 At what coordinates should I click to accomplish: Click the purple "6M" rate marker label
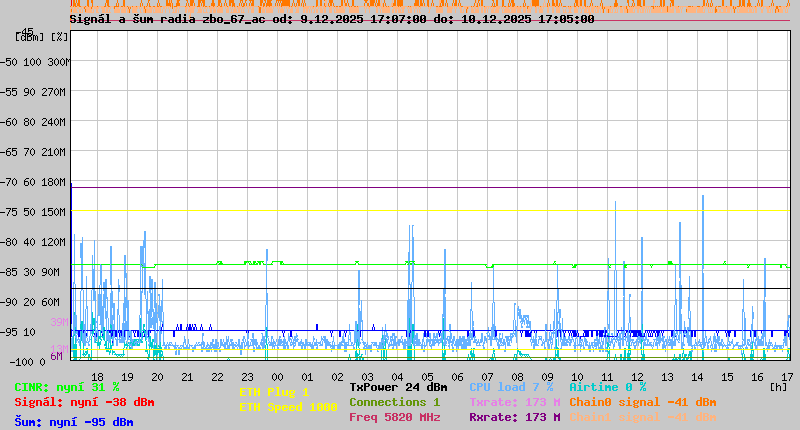tap(56, 356)
